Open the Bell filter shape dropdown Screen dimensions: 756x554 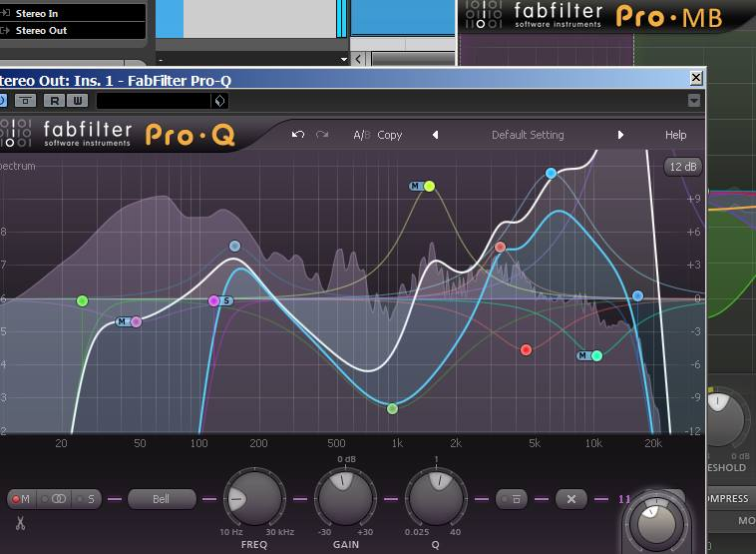point(162,499)
